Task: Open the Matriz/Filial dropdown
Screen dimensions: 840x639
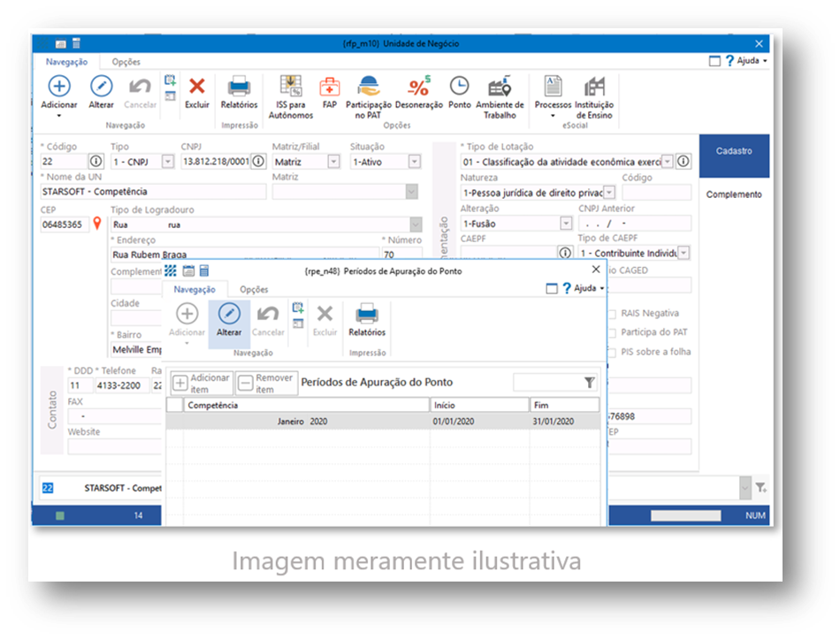Action: point(333,162)
